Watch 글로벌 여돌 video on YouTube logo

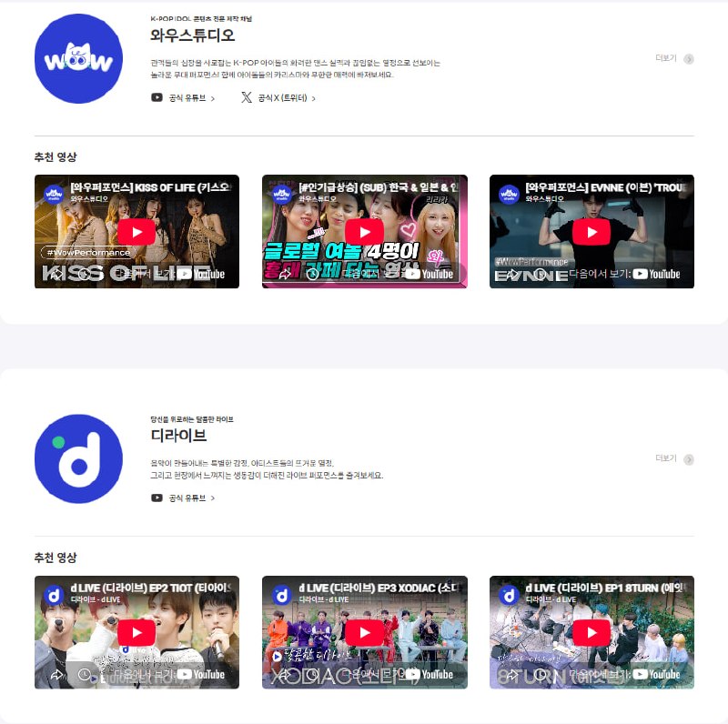(430, 274)
